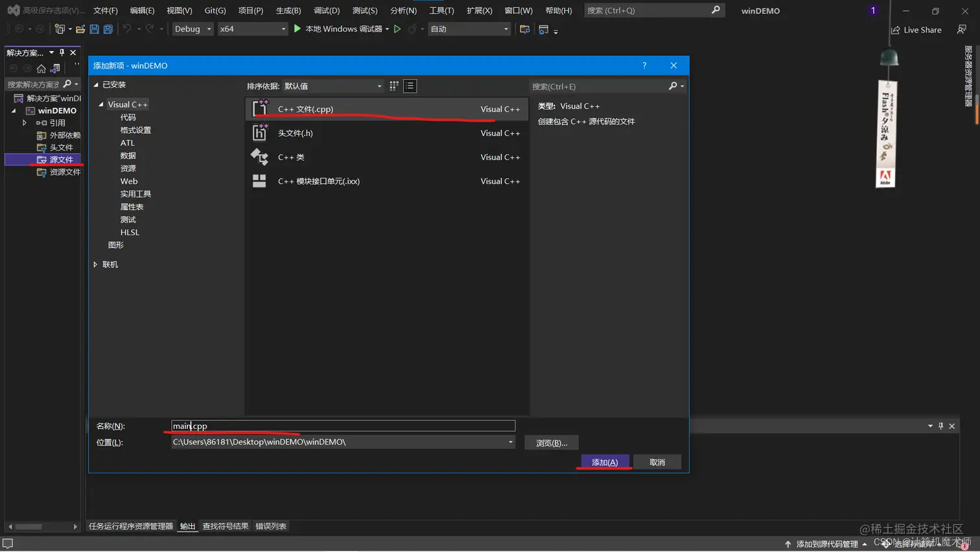The width and height of the screenshot is (980, 552).
Task: Open the location path dropdown arrow
Action: [511, 442]
